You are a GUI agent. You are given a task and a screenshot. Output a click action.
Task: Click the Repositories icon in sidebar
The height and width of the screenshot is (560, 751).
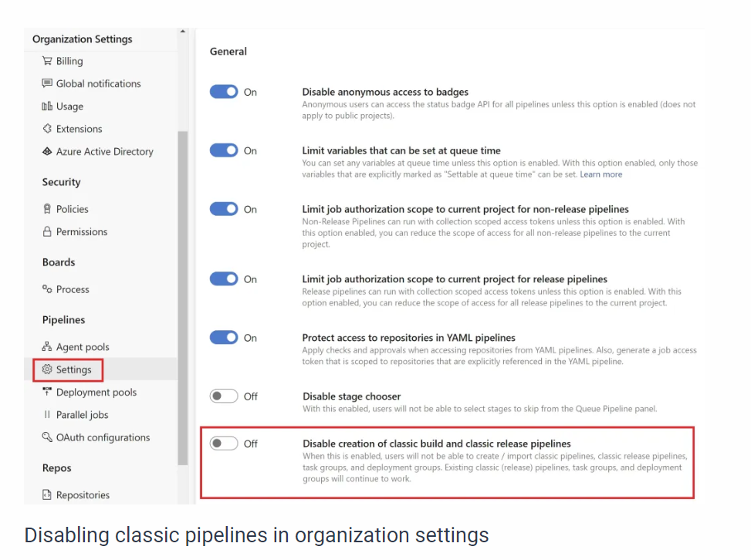coord(47,495)
